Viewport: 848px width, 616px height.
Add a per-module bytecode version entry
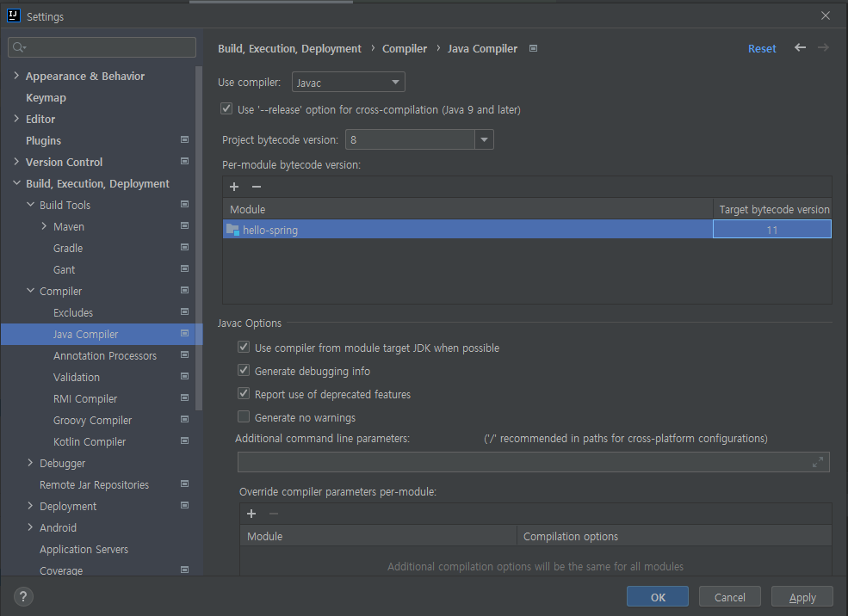tap(234, 187)
